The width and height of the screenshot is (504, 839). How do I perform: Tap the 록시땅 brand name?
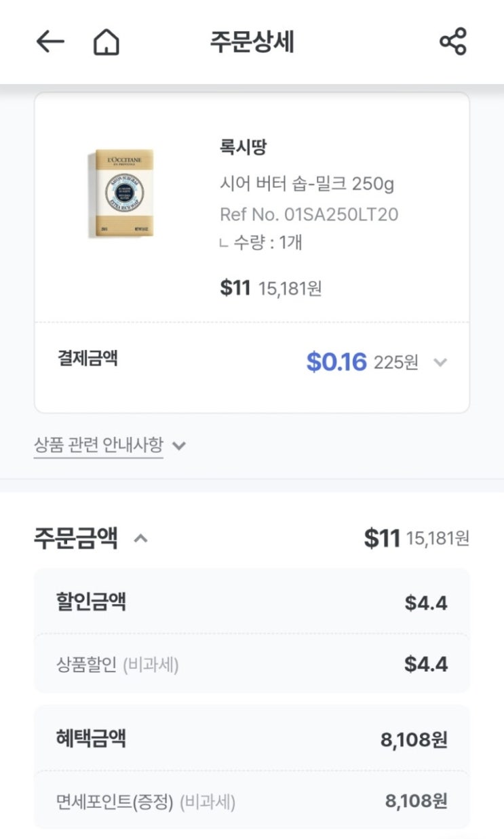pos(243,147)
